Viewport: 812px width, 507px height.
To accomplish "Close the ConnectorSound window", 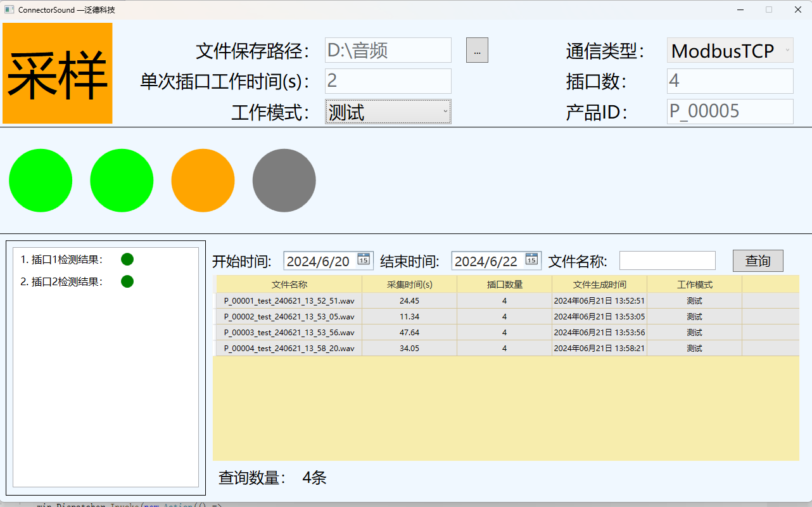I will 797,10.
